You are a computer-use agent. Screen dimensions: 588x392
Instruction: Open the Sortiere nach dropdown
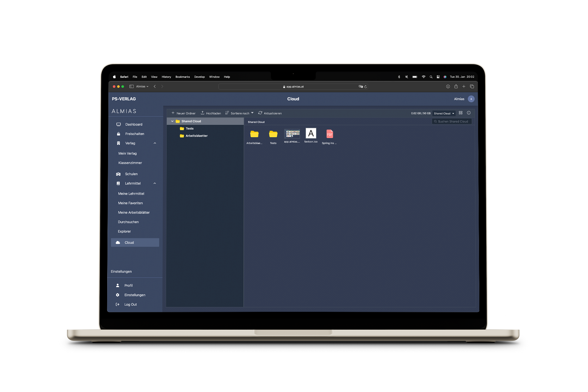pyautogui.click(x=240, y=113)
